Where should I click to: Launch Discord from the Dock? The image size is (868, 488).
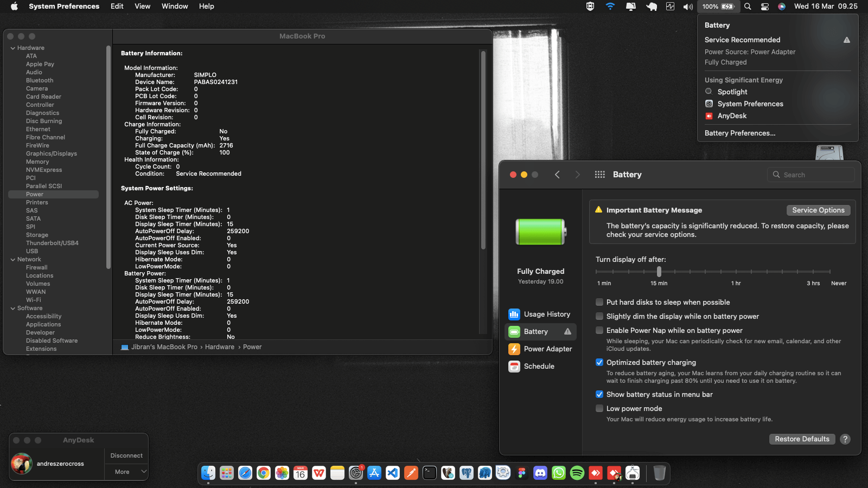(540, 473)
